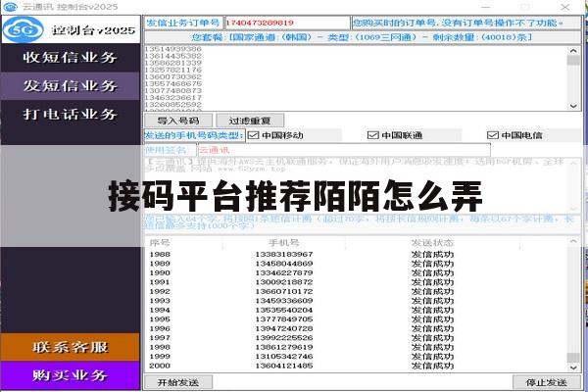Screen dimensions: 588x392
Task: Select row 1990 in results table
Action: [357, 272]
